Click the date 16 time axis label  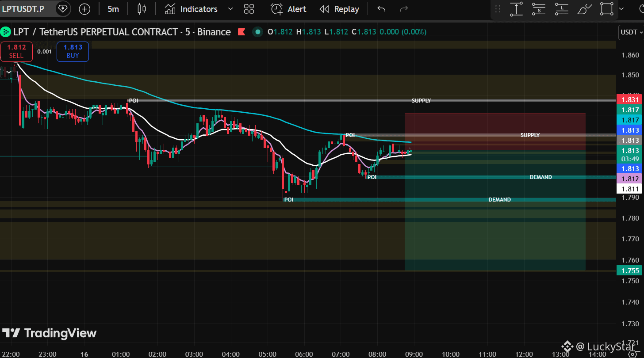coord(84,354)
